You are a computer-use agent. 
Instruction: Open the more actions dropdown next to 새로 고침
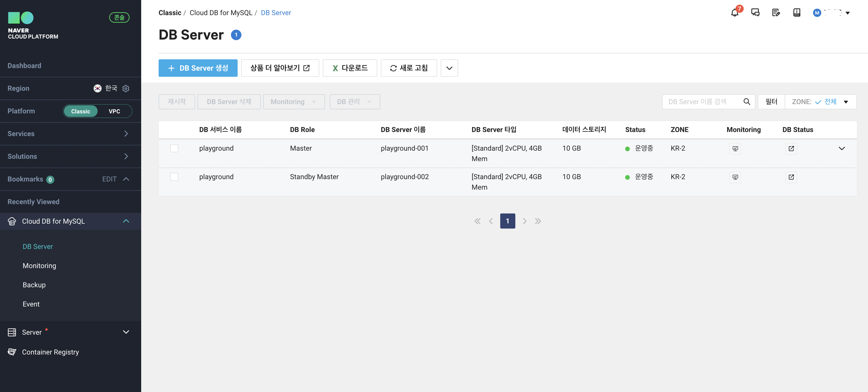449,68
